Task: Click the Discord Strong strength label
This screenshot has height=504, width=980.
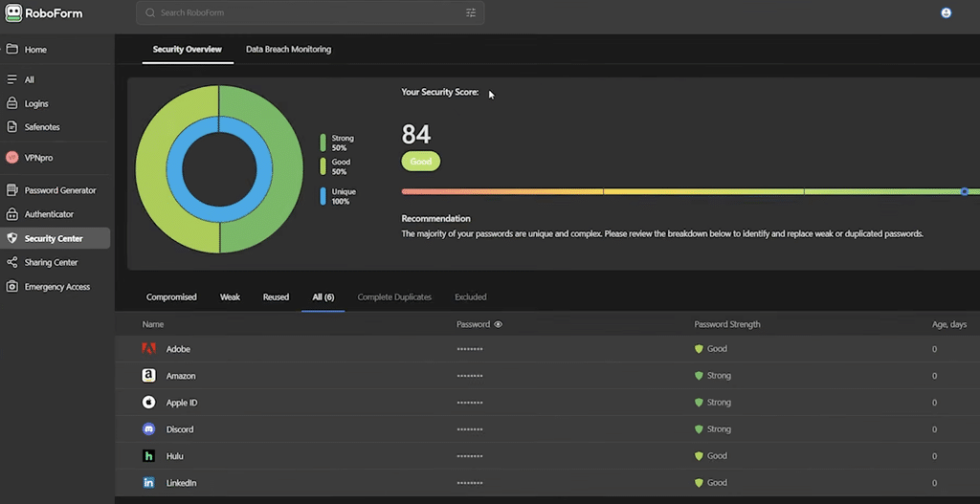Action: [719, 429]
